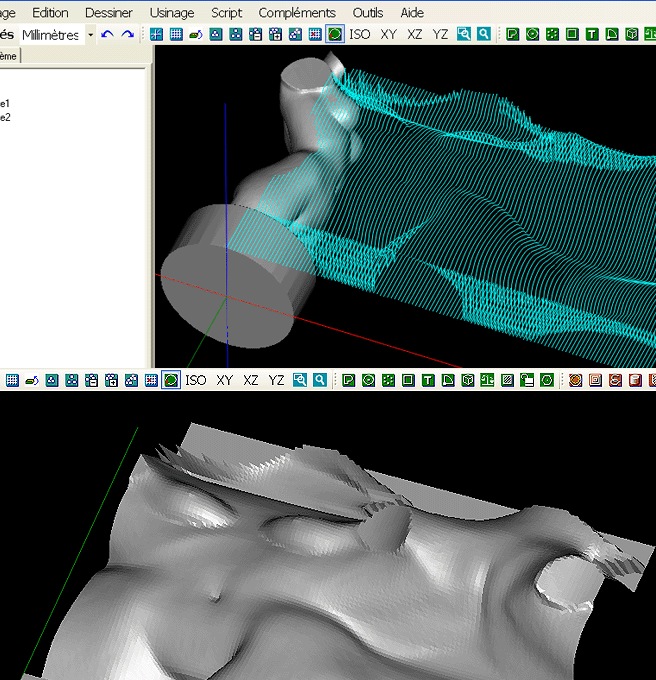Select text draw tool in lower toolbar

click(428, 380)
